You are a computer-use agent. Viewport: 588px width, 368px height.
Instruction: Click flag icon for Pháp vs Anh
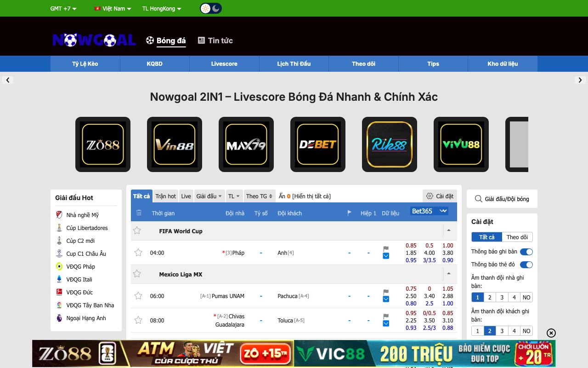click(x=386, y=249)
